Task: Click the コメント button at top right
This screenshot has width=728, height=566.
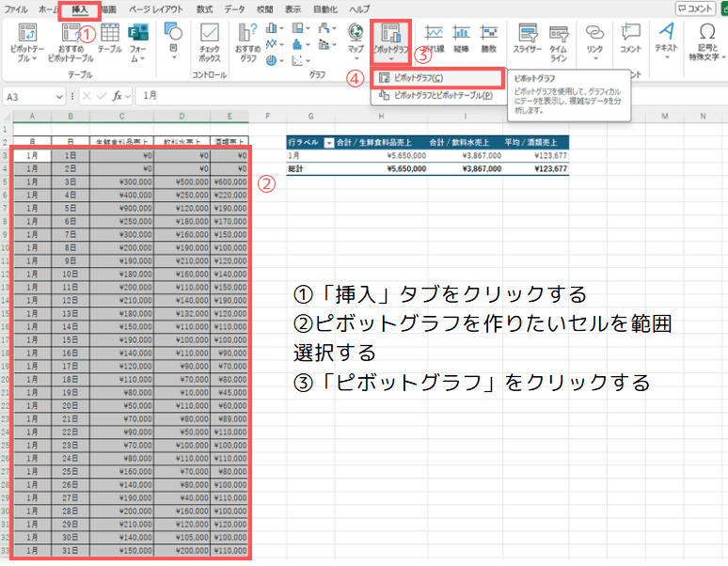Action: (695, 8)
